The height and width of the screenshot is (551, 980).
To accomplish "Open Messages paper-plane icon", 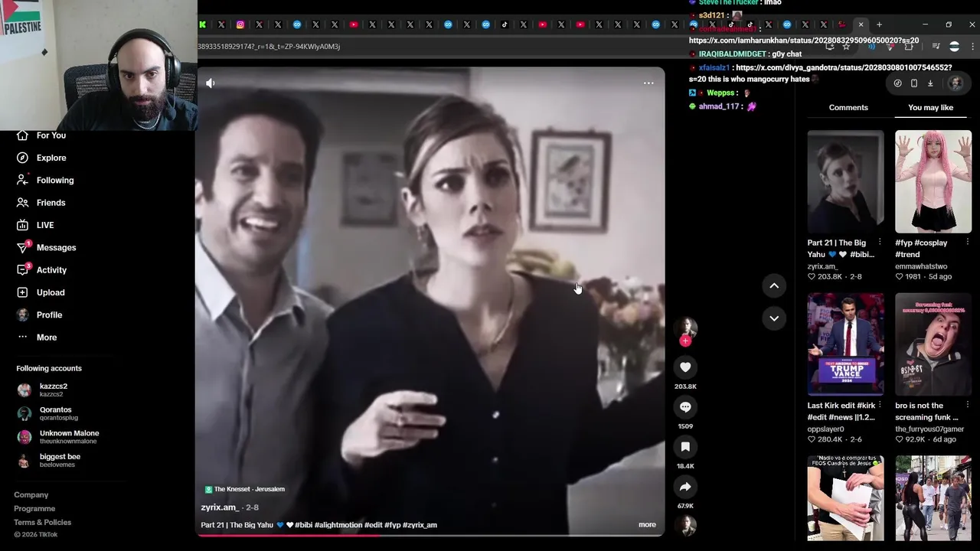I will coord(23,247).
